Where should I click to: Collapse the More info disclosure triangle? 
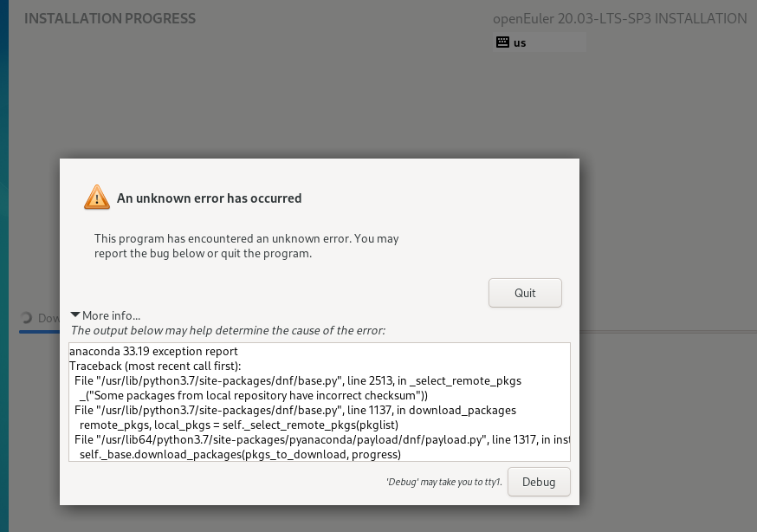(75, 315)
